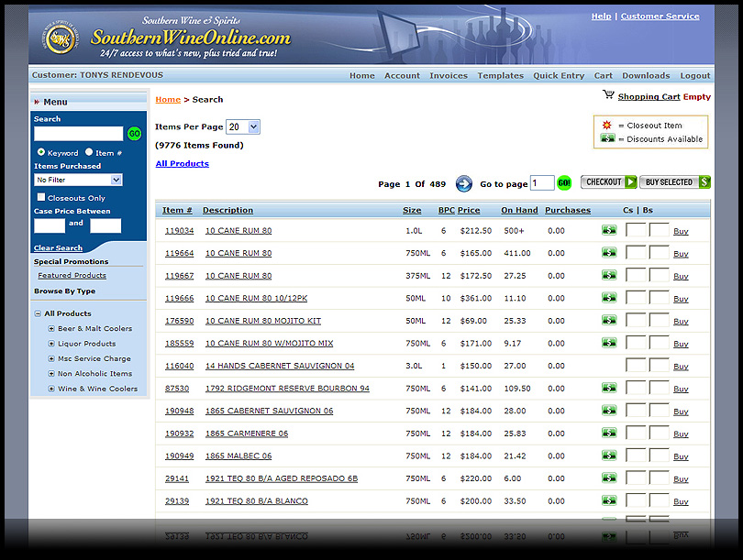The width and height of the screenshot is (743, 560).
Task: Open item number 116040 link
Action: (x=179, y=366)
